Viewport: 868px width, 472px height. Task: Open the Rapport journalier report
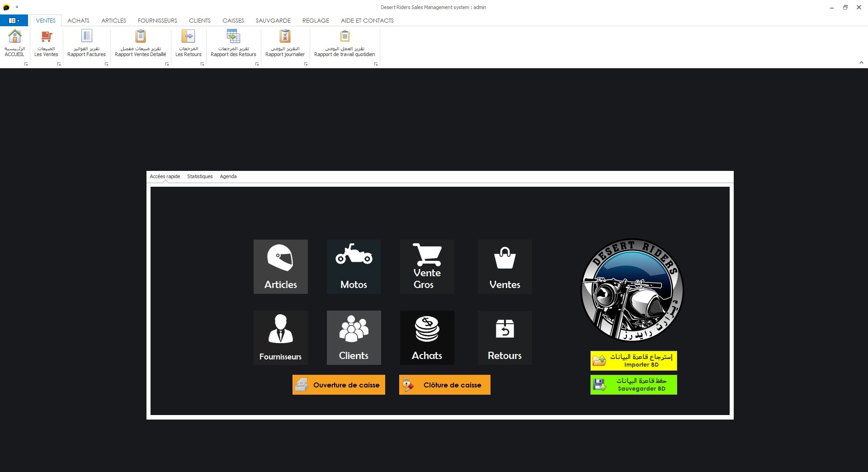click(x=285, y=43)
